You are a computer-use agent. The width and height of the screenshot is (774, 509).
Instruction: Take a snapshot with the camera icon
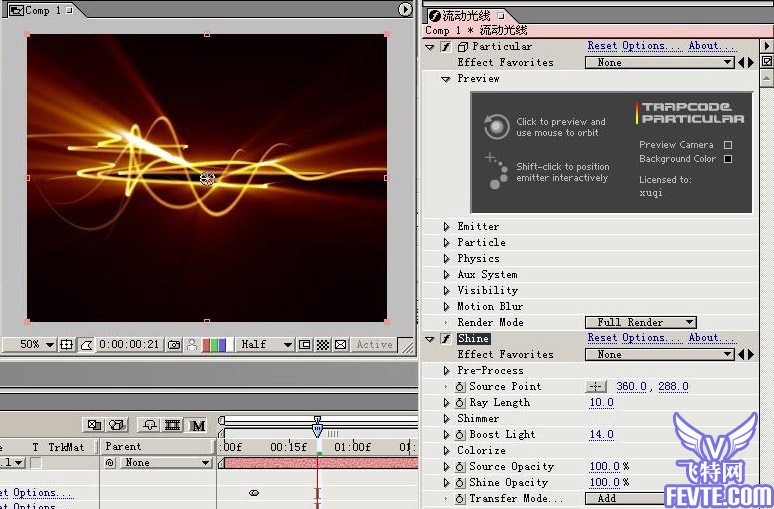(x=174, y=345)
